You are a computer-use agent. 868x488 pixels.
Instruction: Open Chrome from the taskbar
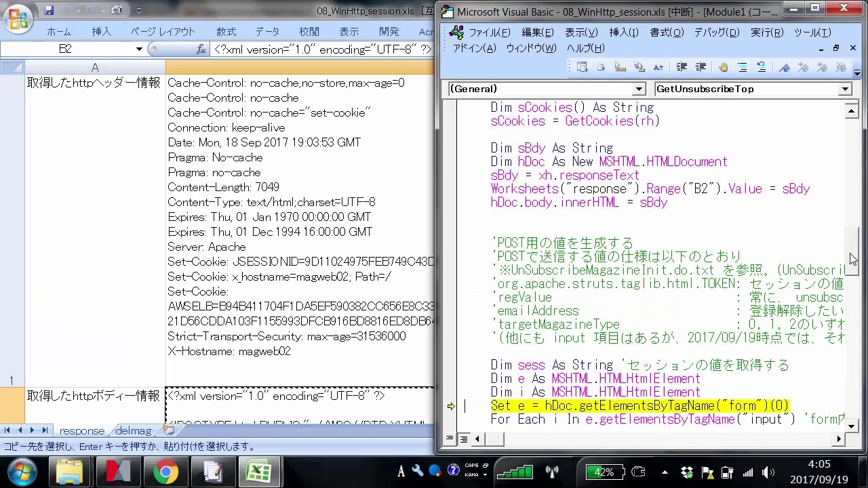165,472
